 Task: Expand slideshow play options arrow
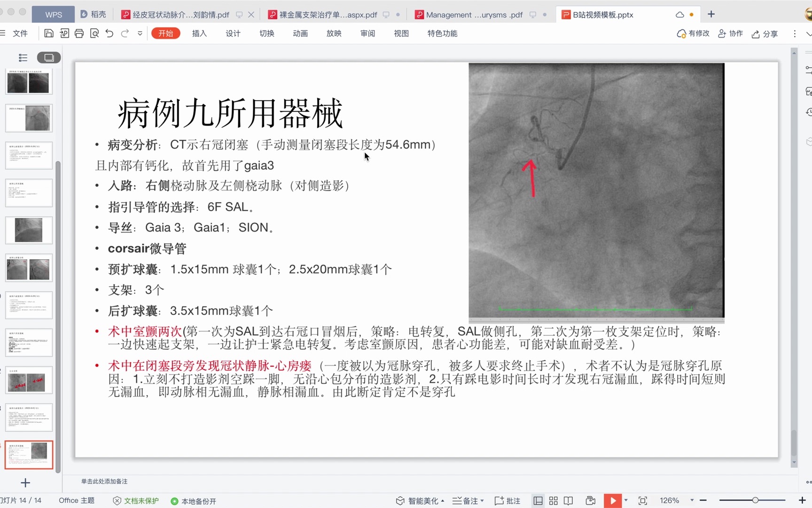click(x=626, y=500)
